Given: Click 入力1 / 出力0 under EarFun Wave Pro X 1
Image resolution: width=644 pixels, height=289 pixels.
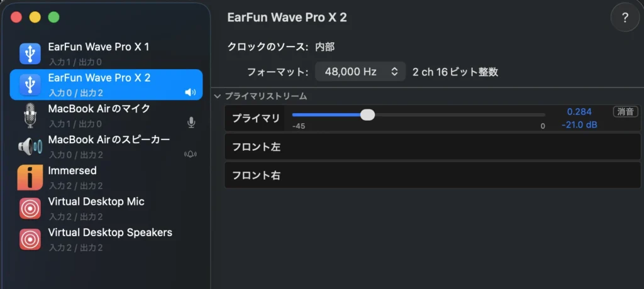Looking at the screenshot, I should click(75, 62).
